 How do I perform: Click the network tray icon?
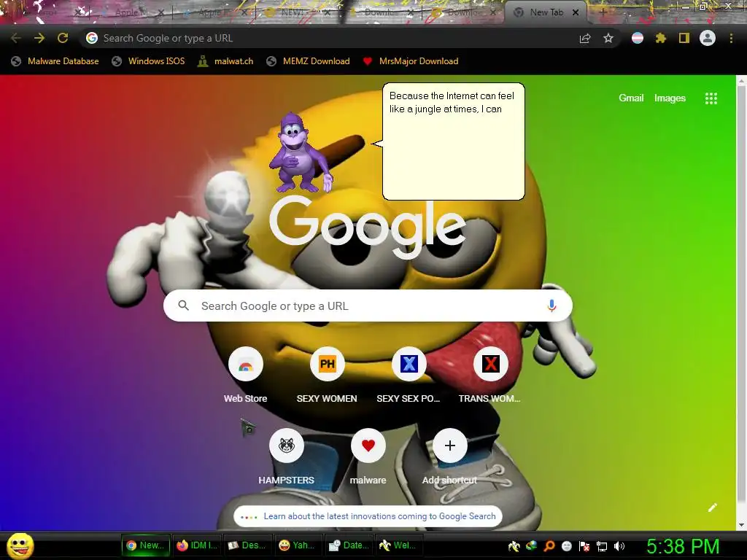(x=602, y=546)
